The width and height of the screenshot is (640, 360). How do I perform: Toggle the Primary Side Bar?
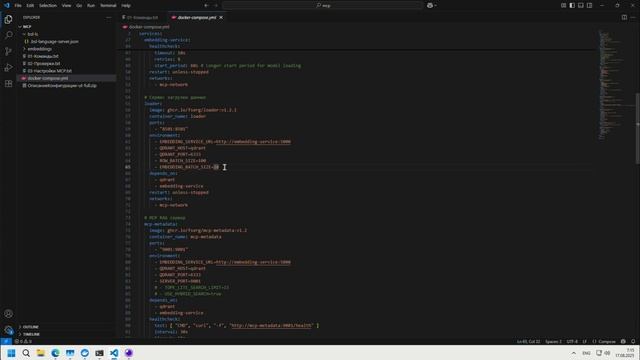pos(572,5)
